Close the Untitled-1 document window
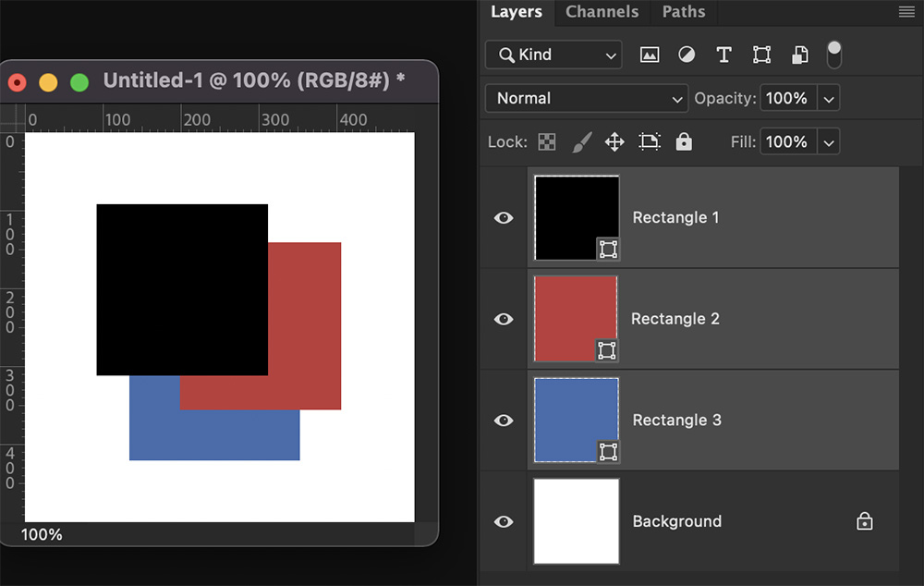This screenshot has width=924, height=586. click(17, 82)
